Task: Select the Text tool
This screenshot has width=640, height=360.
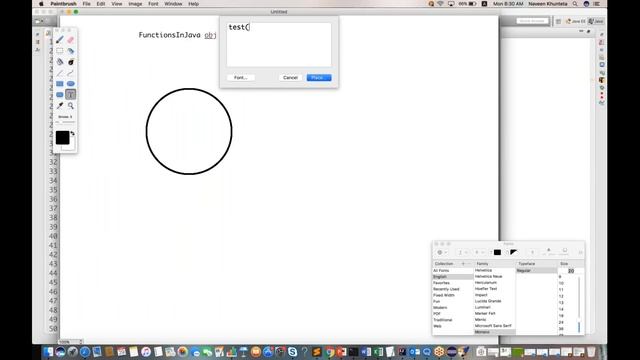Action: tap(71, 95)
